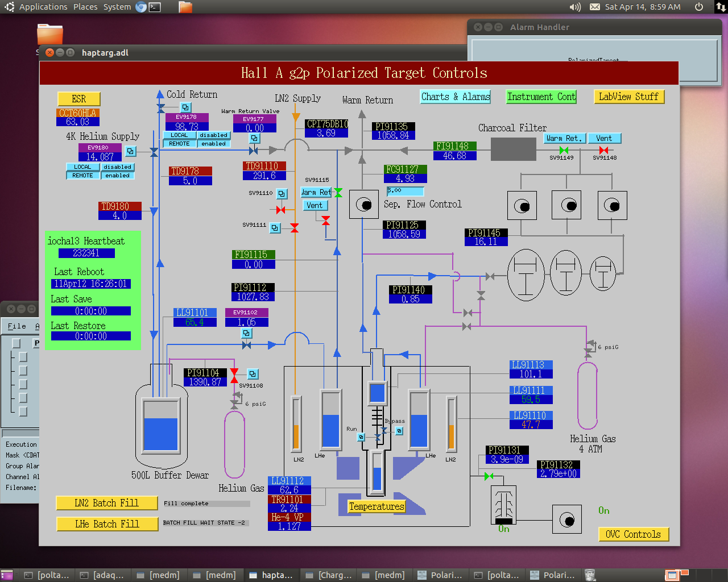Click red SV91108 valve near PI91104

coord(234,376)
